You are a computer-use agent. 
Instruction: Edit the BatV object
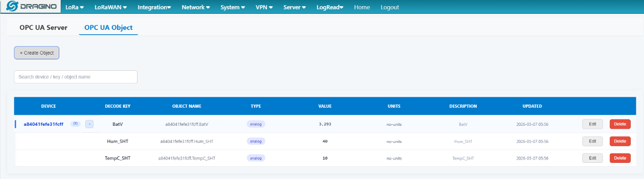click(592, 124)
